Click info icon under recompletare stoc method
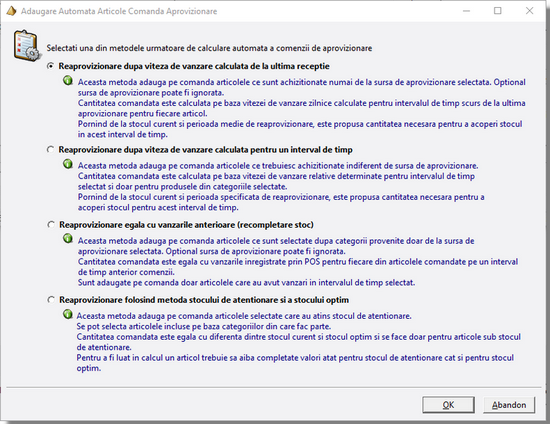The width and height of the screenshot is (550, 424). click(x=68, y=239)
